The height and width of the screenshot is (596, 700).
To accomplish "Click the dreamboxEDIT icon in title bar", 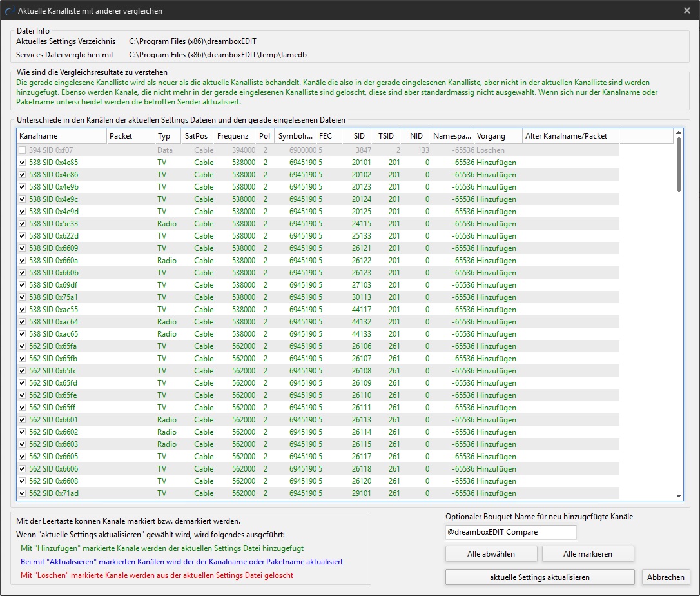I will [x=8, y=10].
